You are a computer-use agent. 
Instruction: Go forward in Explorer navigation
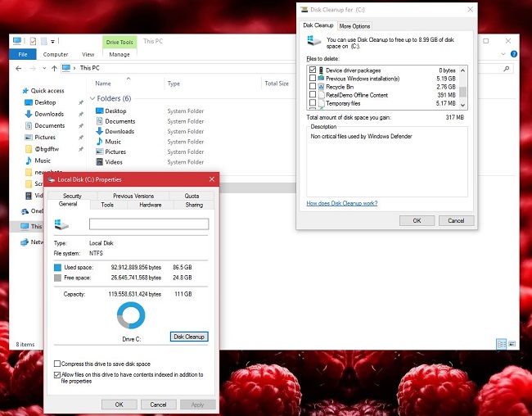(33, 68)
